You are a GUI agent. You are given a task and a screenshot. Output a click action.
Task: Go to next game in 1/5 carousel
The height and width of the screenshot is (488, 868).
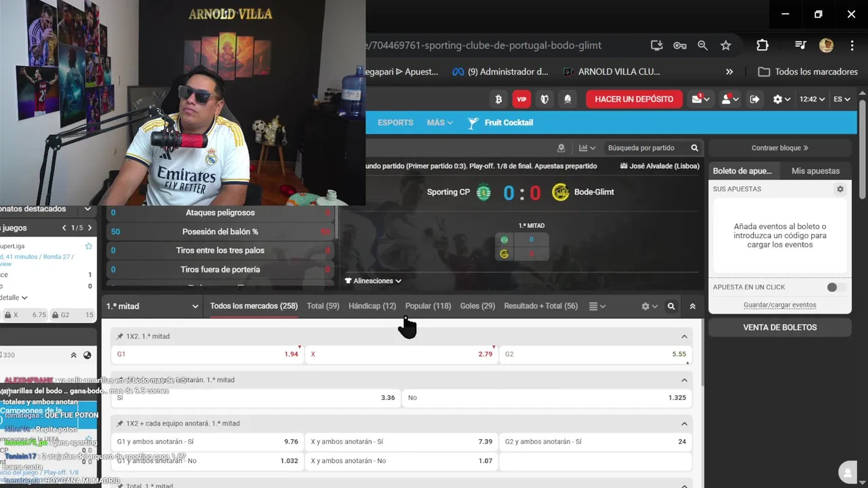click(x=90, y=228)
